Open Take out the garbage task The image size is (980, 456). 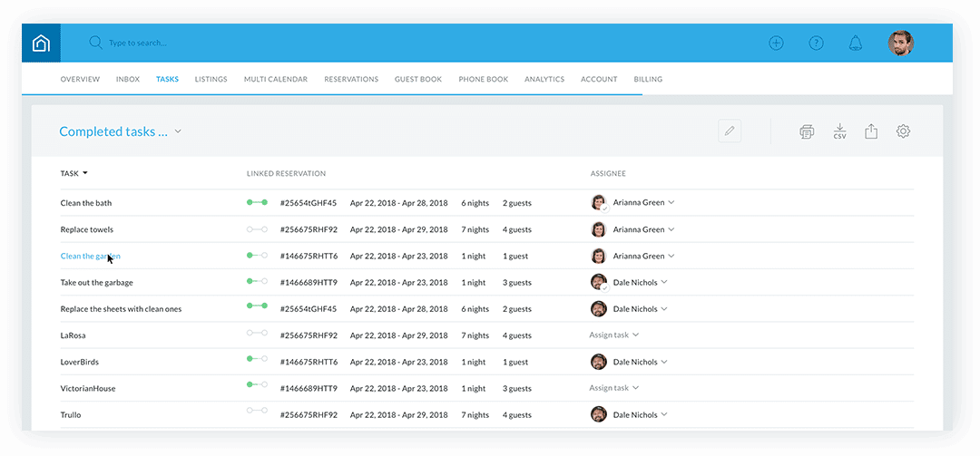click(96, 282)
